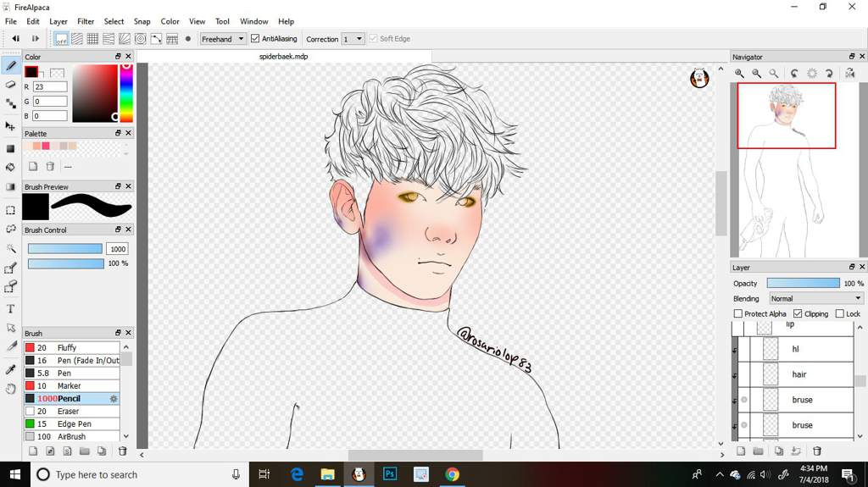The height and width of the screenshot is (487, 868).
Task: Select the Eyedropper tool
Action: [x=10, y=369]
